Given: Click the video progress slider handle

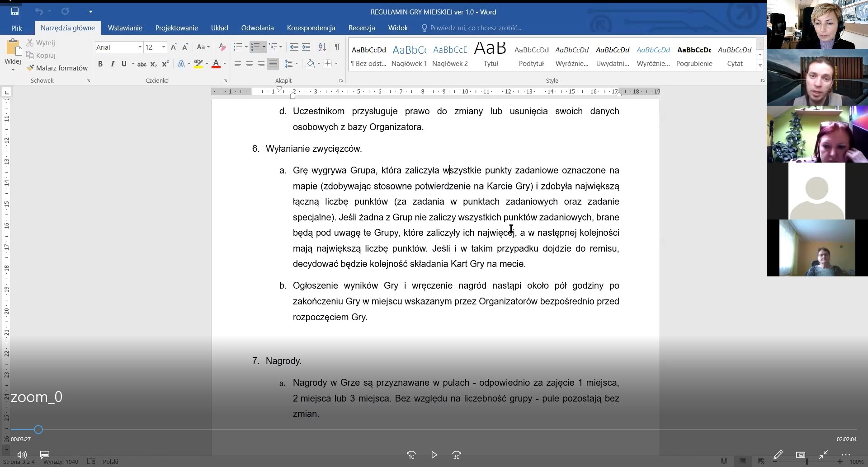Looking at the screenshot, I should point(38,430).
